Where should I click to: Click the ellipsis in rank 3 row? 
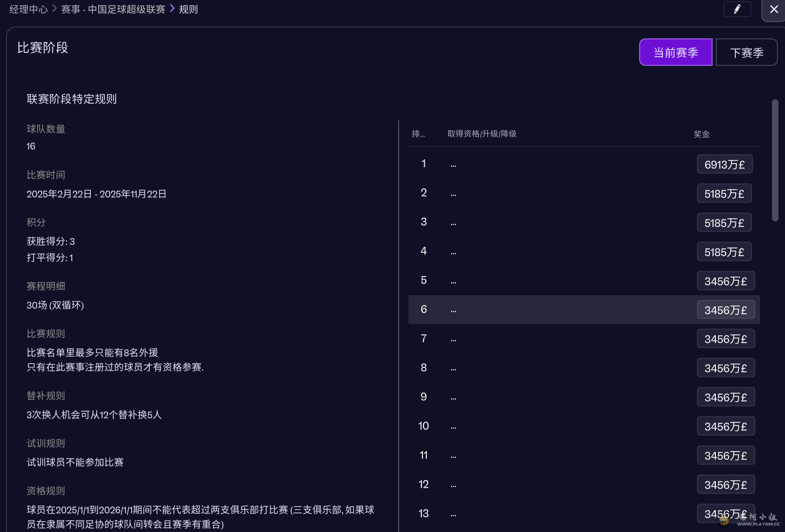click(453, 223)
